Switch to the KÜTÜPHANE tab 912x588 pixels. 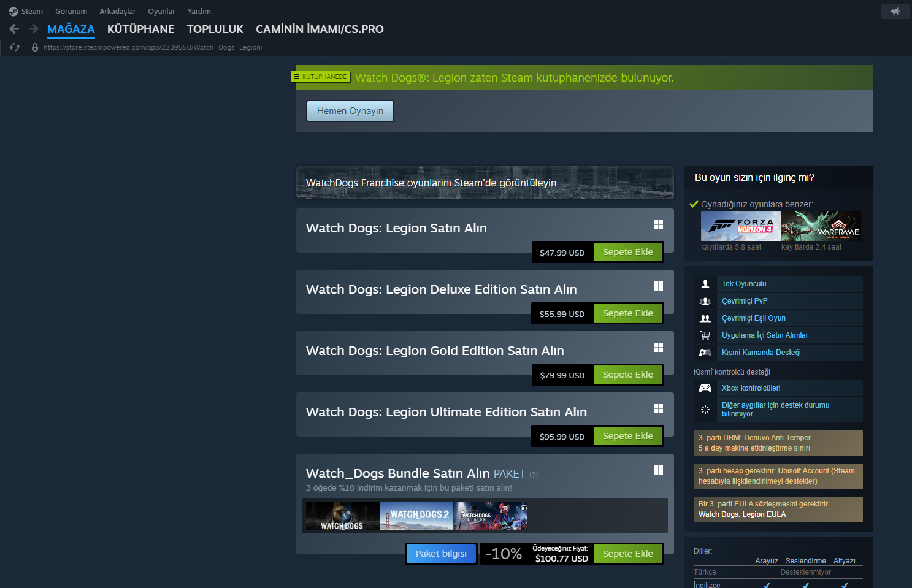point(141,29)
